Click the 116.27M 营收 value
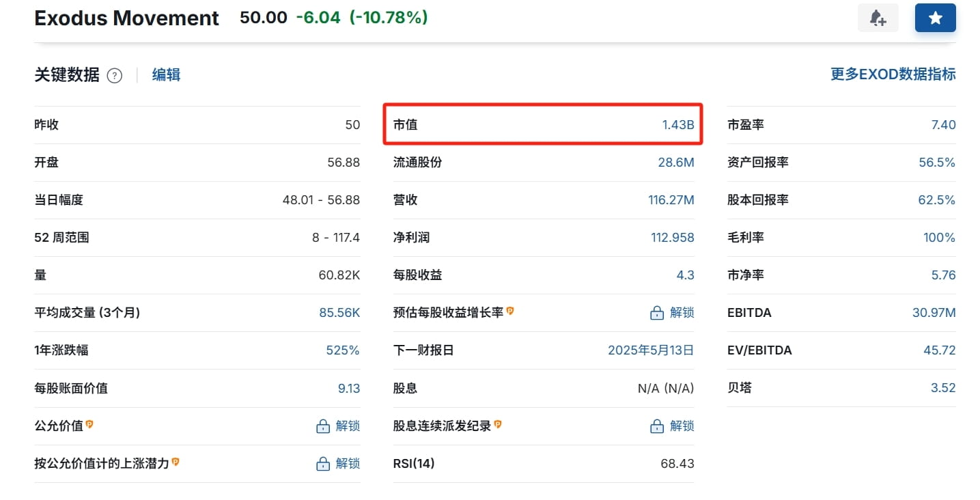 [671, 200]
